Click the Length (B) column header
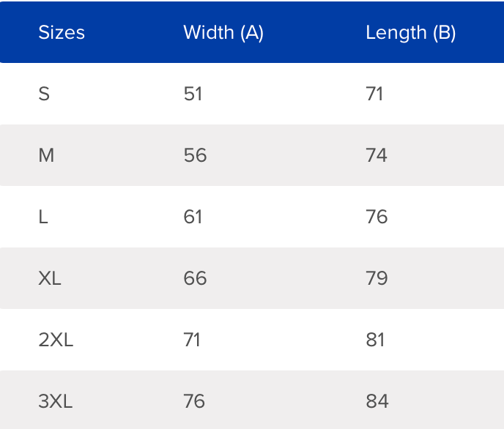 411,33
